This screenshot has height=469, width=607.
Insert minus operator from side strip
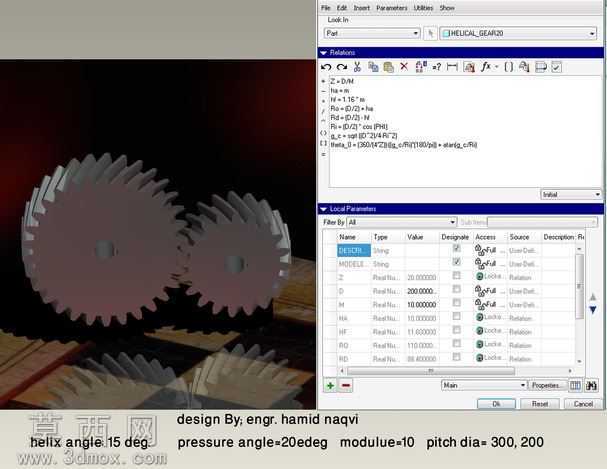click(324, 91)
